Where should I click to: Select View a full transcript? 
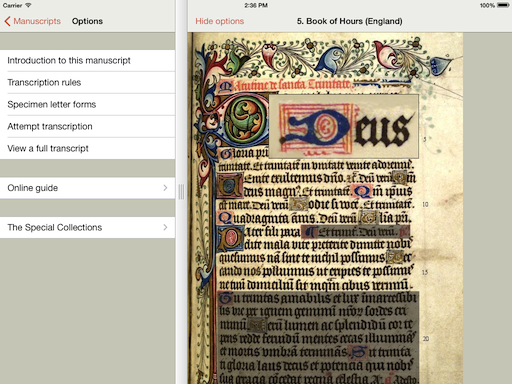pyautogui.click(x=87, y=148)
